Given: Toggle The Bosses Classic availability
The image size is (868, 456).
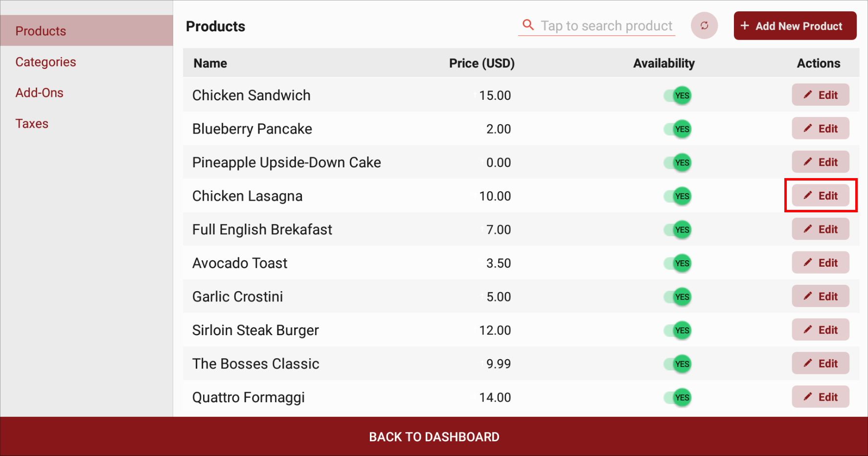Looking at the screenshot, I should pyautogui.click(x=678, y=364).
